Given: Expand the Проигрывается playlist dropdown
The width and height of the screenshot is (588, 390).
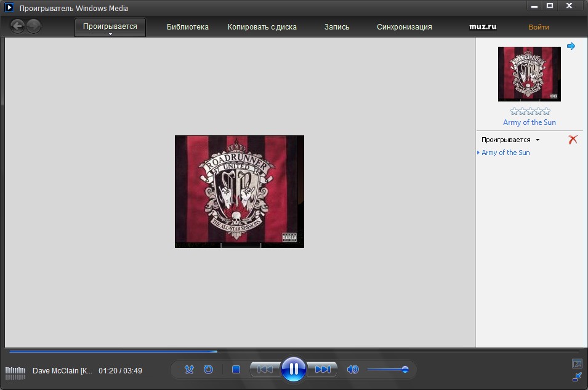Looking at the screenshot, I should coord(538,140).
